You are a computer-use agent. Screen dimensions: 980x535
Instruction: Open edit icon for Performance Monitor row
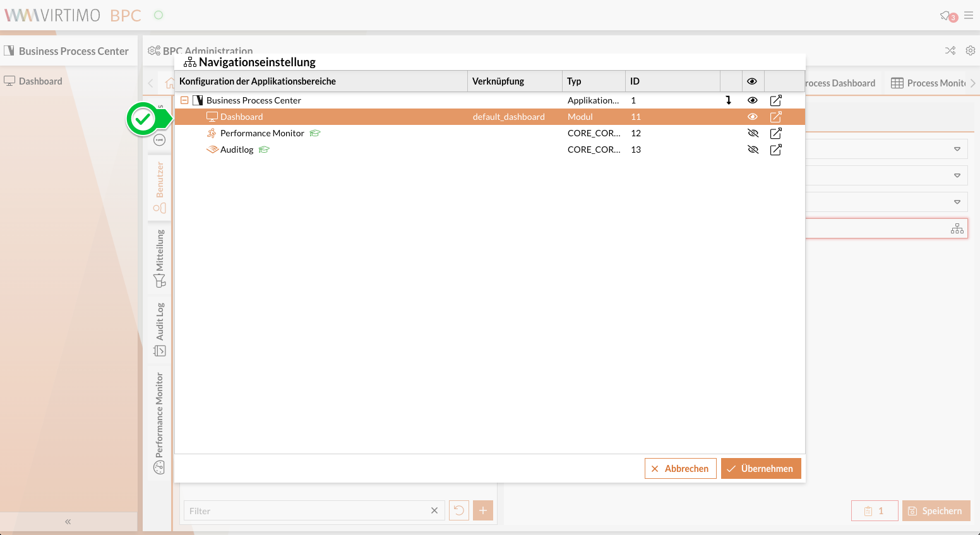coord(775,133)
